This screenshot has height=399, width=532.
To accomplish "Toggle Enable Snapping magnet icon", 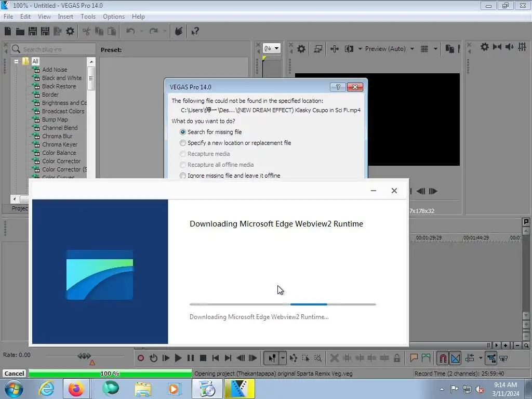I will [x=443, y=358].
